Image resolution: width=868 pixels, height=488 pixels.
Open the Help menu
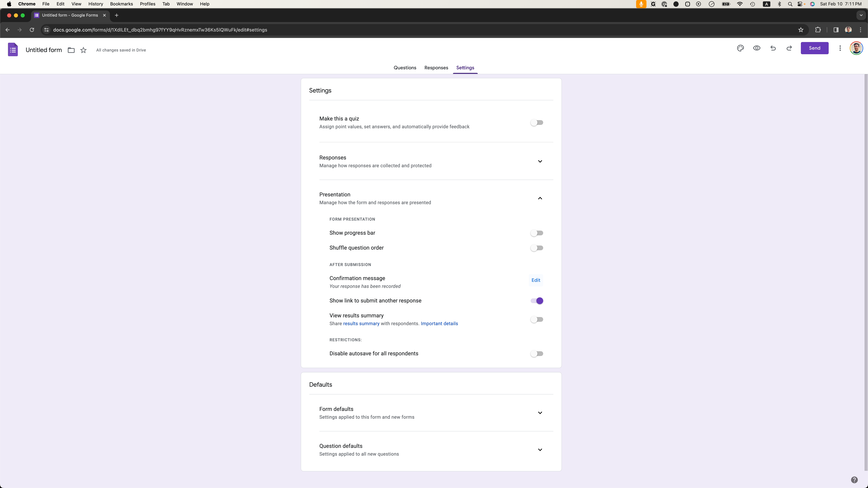coord(204,4)
